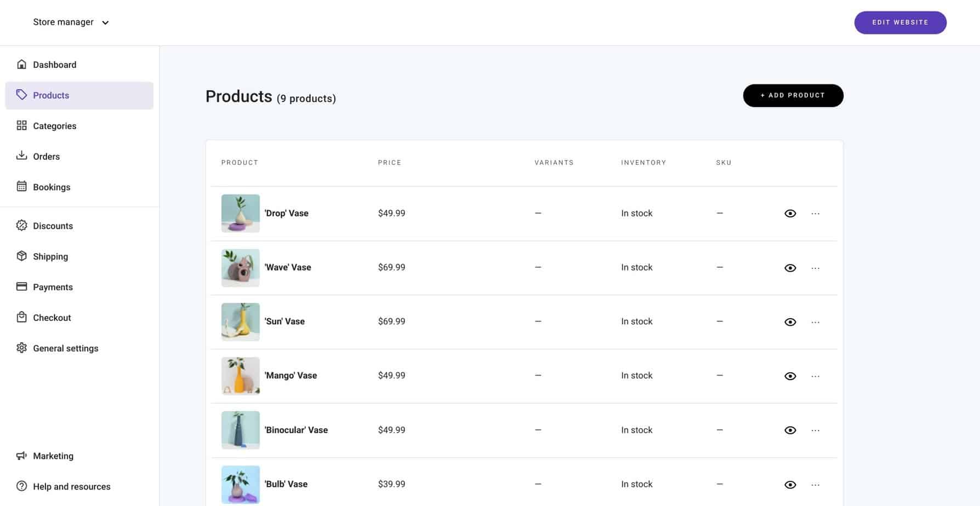Click the 'Bulb' Vase thumbnail image
980x506 pixels.
pyautogui.click(x=241, y=485)
